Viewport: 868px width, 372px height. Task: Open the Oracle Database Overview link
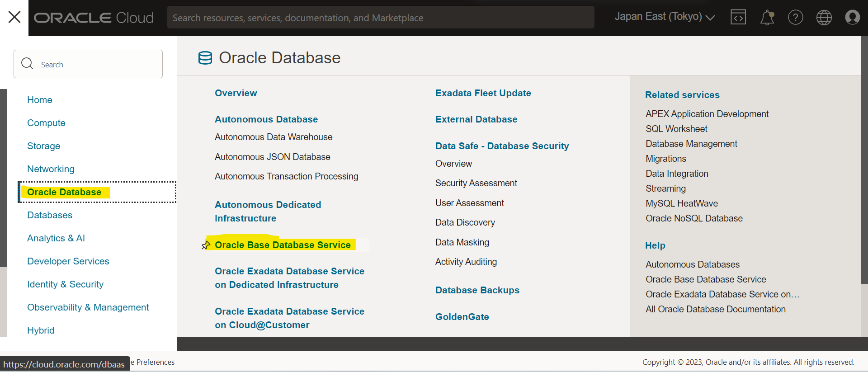click(x=236, y=93)
